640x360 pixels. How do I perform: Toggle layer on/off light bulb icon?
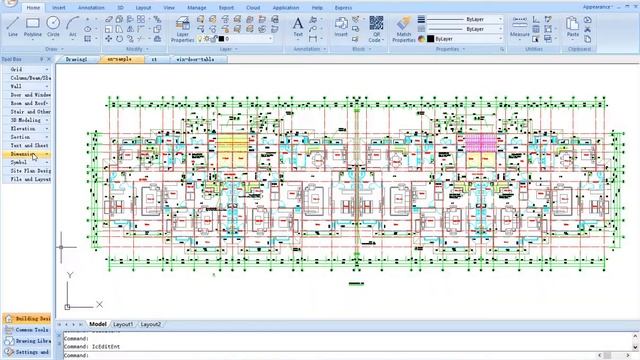tap(200, 39)
